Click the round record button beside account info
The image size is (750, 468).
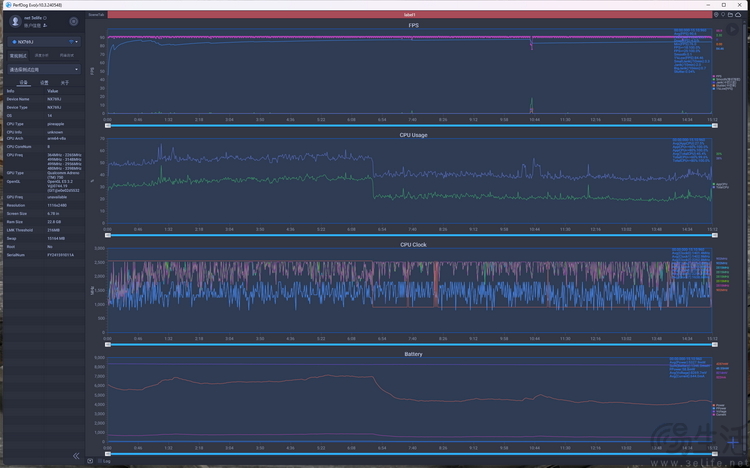click(x=74, y=22)
